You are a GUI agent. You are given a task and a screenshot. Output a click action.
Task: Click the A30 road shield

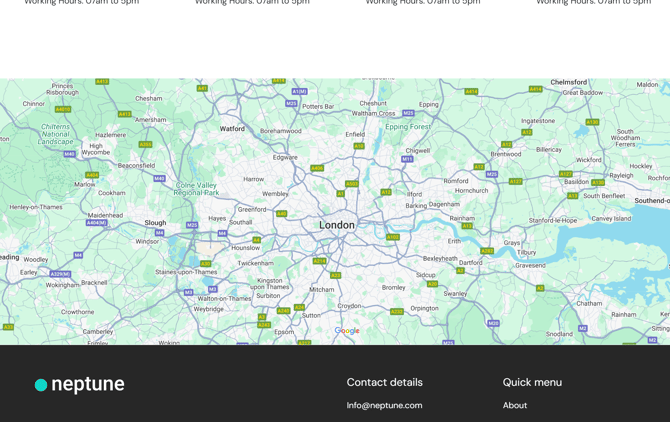[206, 264]
